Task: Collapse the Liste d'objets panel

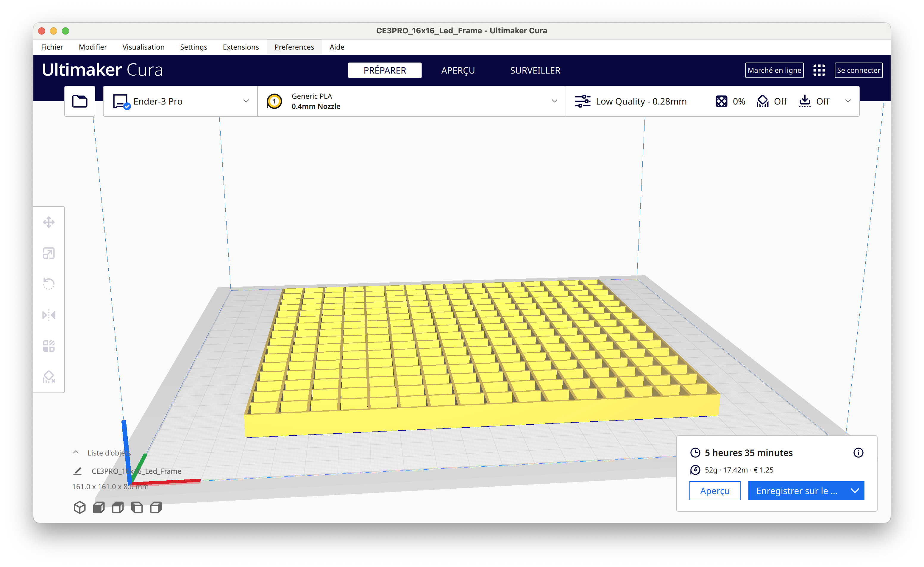Action: pyautogui.click(x=76, y=452)
